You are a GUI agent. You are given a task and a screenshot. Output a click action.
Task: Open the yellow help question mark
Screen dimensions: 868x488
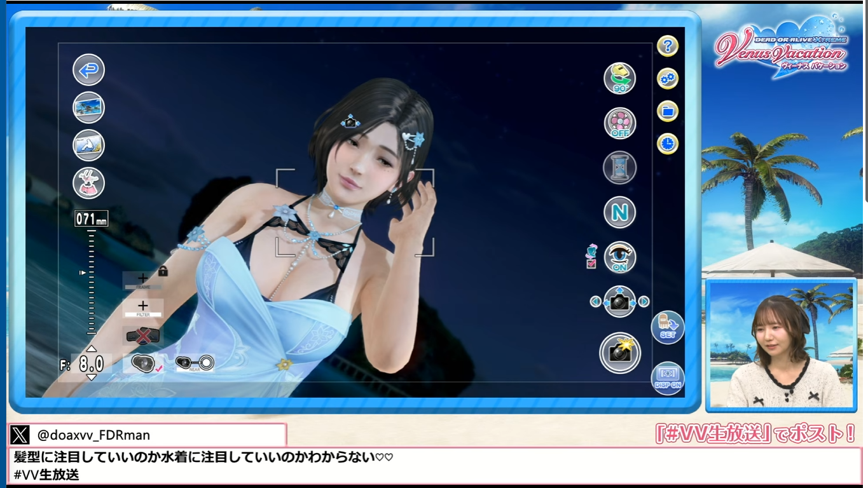[x=667, y=46]
